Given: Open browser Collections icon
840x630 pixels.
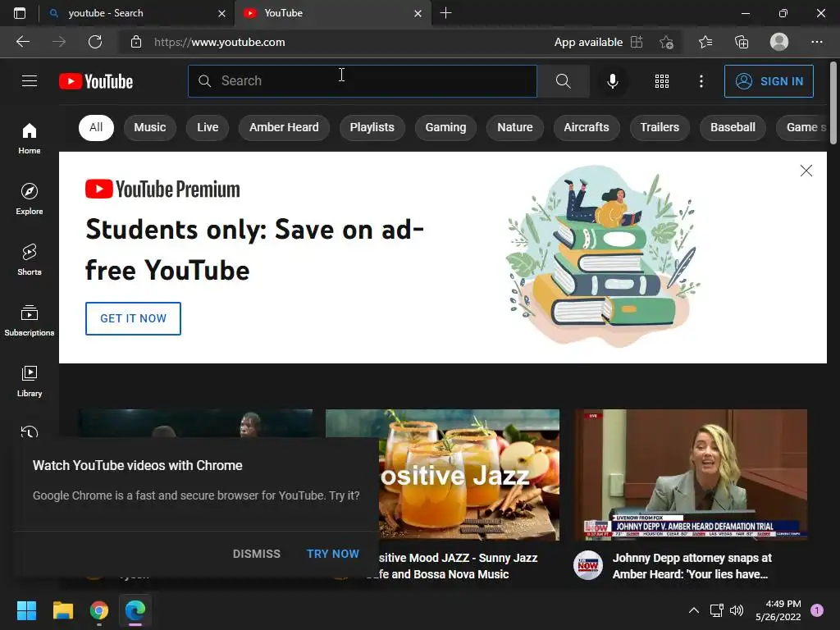Looking at the screenshot, I should (x=742, y=42).
